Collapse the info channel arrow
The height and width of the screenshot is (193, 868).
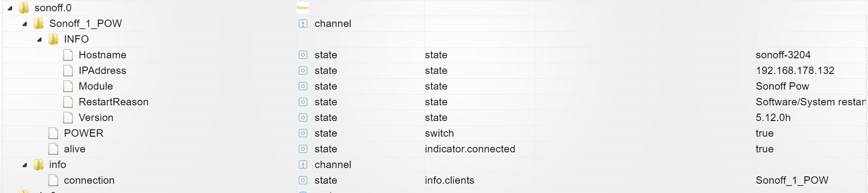[x=25, y=165]
